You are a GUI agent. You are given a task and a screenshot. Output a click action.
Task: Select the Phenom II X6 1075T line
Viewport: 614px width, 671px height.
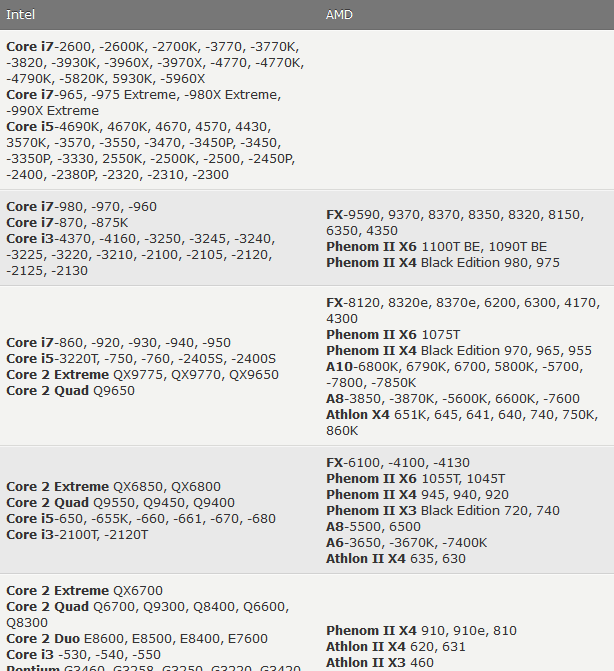(x=393, y=335)
